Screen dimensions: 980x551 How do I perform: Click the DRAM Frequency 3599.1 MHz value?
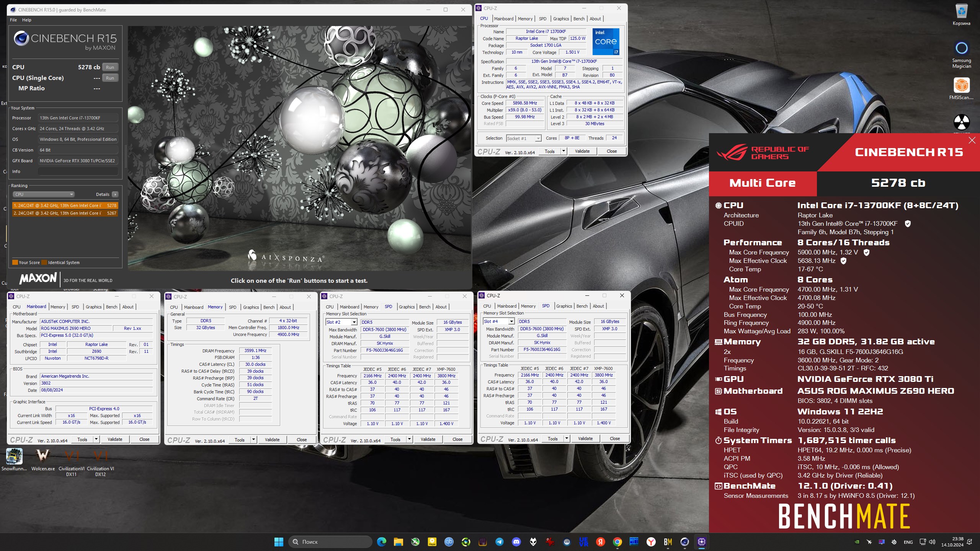click(x=256, y=350)
